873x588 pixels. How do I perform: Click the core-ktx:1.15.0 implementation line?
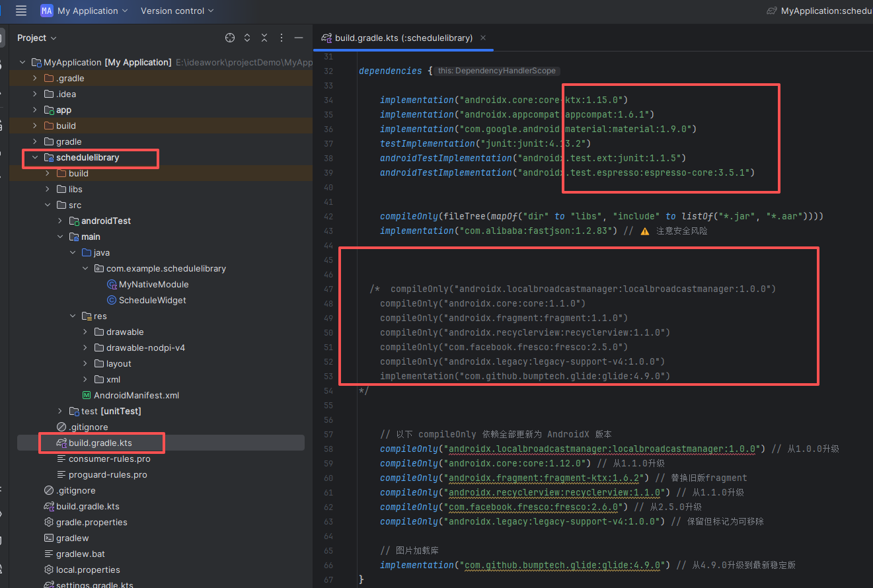click(503, 100)
